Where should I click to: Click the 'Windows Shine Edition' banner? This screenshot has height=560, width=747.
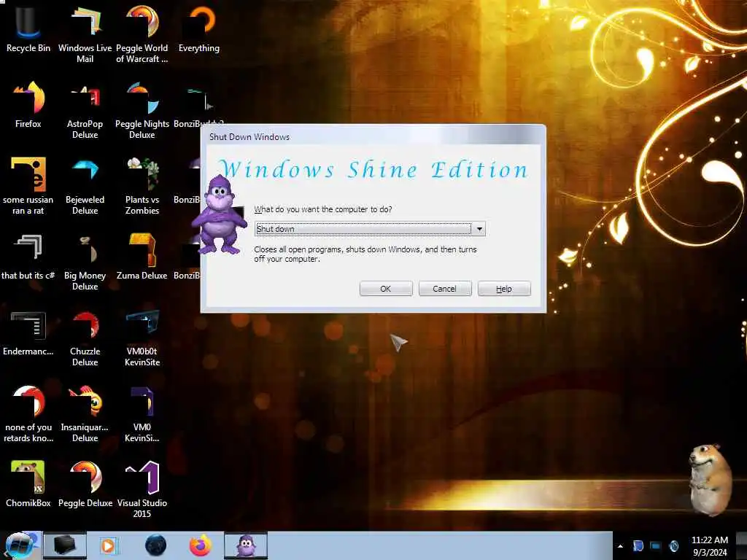pyautogui.click(x=374, y=169)
